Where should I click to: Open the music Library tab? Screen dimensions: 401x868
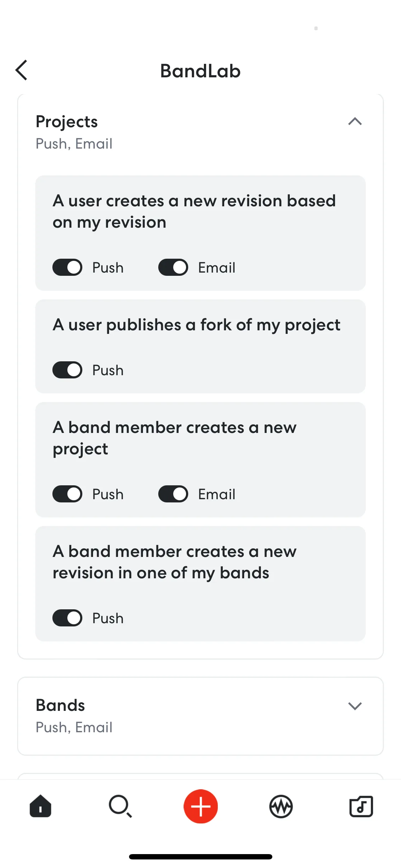(361, 806)
